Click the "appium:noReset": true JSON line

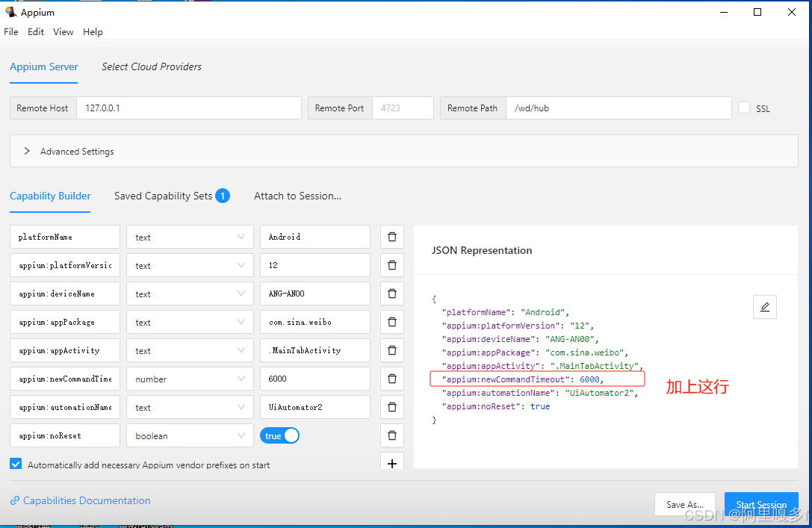[495, 406]
